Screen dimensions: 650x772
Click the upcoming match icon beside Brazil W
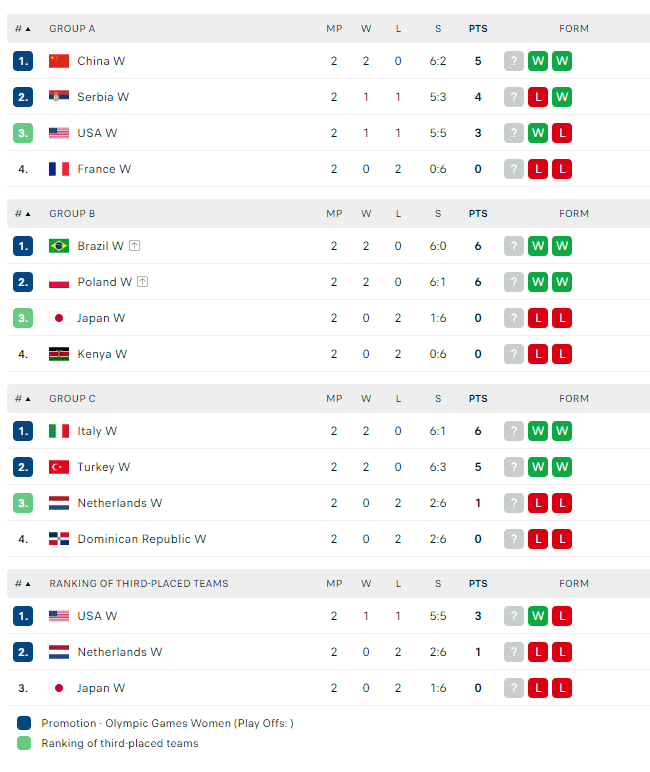coord(134,246)
